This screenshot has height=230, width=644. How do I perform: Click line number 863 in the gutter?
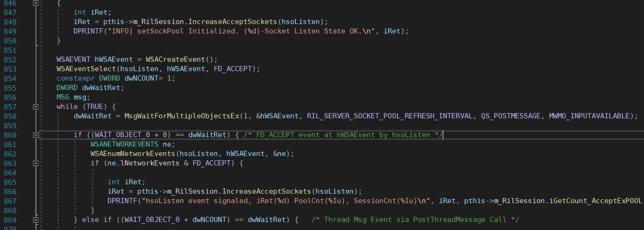coord(9,163)
